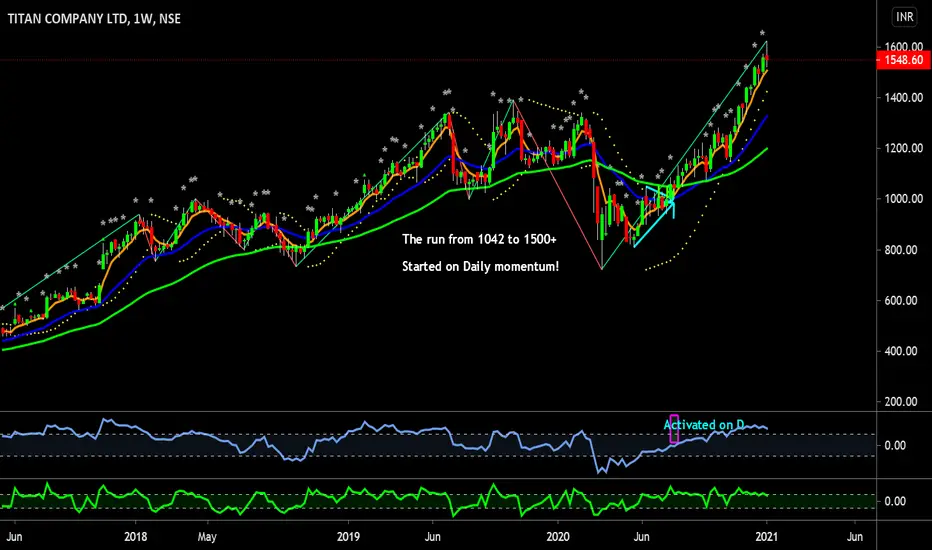The image size is (932, 550).
Task: Click the cyan triangle pattern drawing near mid-2020
Action: tap(654, 217)
